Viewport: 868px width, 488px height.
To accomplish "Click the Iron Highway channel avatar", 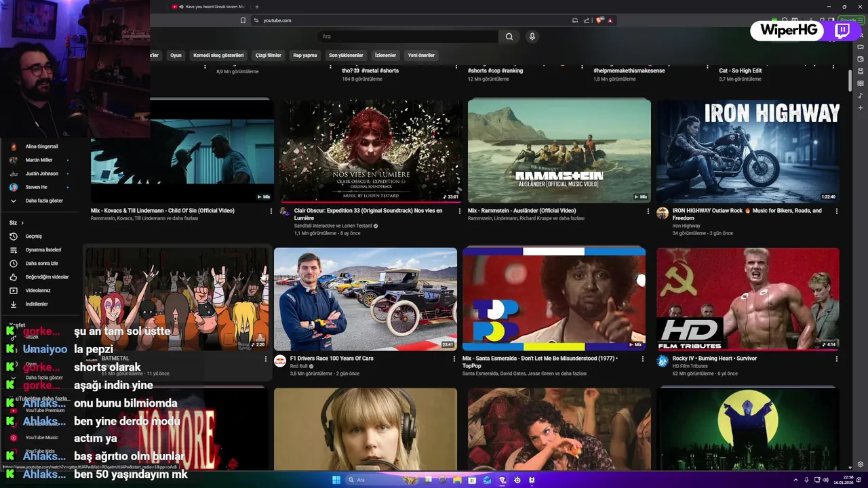I will click(663, 213).
